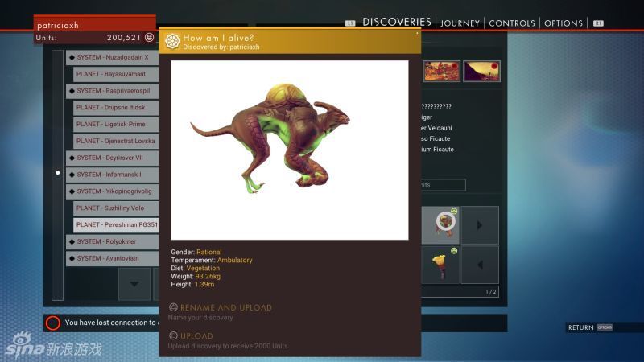Select the yellow plant discovery tile
Image resolution: width=644 pixels, height=362 pixels.
[x=440, y=265]
